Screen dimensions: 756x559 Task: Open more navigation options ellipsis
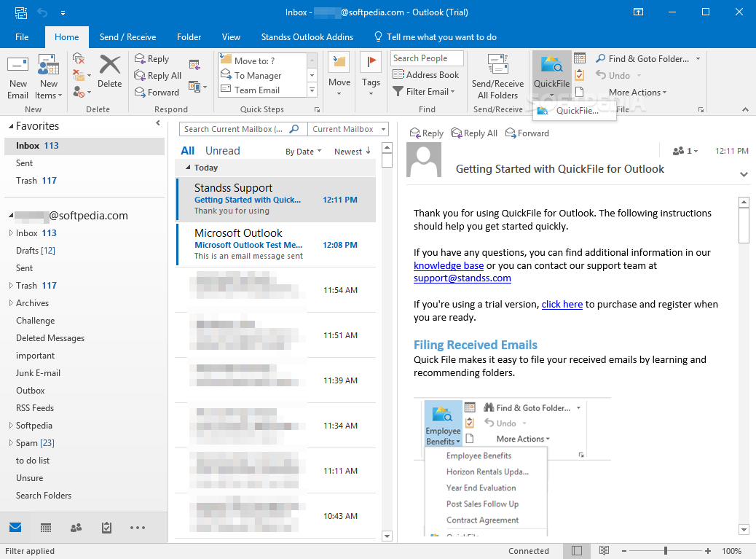[138, 528]
